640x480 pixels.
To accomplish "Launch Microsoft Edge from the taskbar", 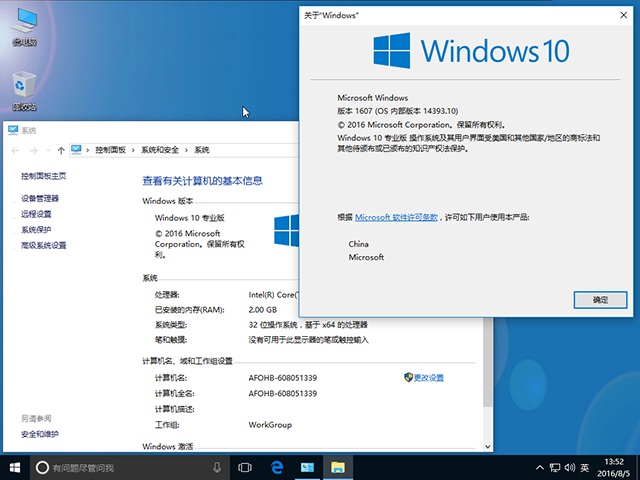I will [x=276, y=467].
